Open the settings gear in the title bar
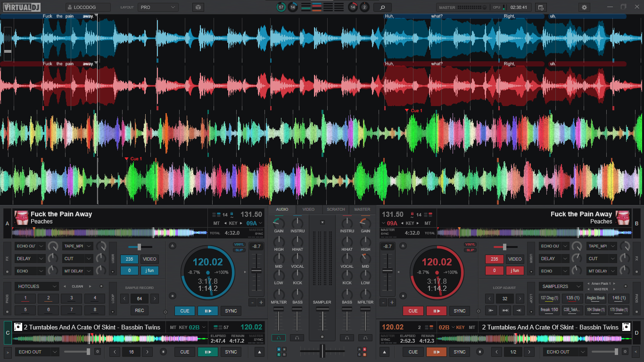Screen dimensions: 644x362 (585, 8)
